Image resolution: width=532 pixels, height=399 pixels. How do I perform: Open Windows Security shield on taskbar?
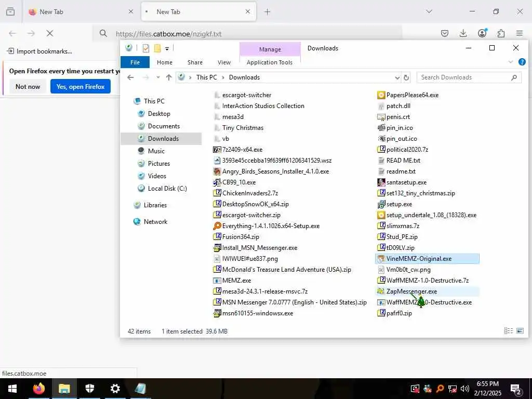tap(89, 389)
